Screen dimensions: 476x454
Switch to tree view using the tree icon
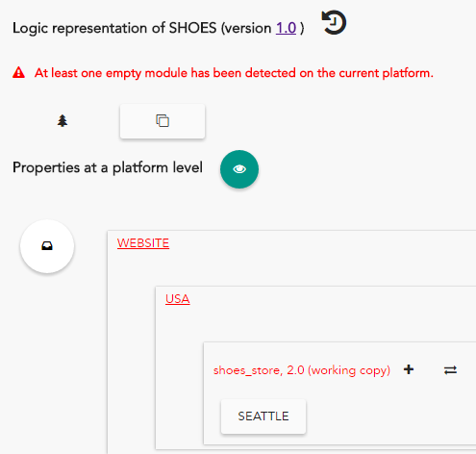[x=63, y=121]
